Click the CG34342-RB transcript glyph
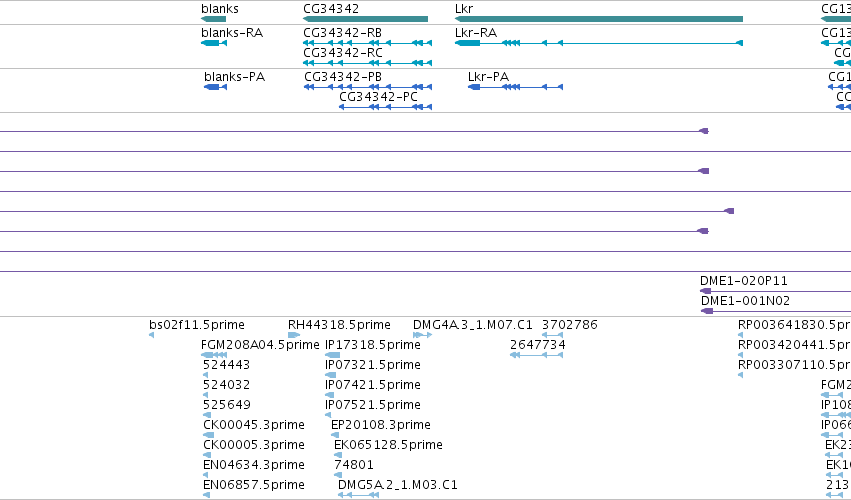Viewport: 851px width, 500px height. pos(367,43)
